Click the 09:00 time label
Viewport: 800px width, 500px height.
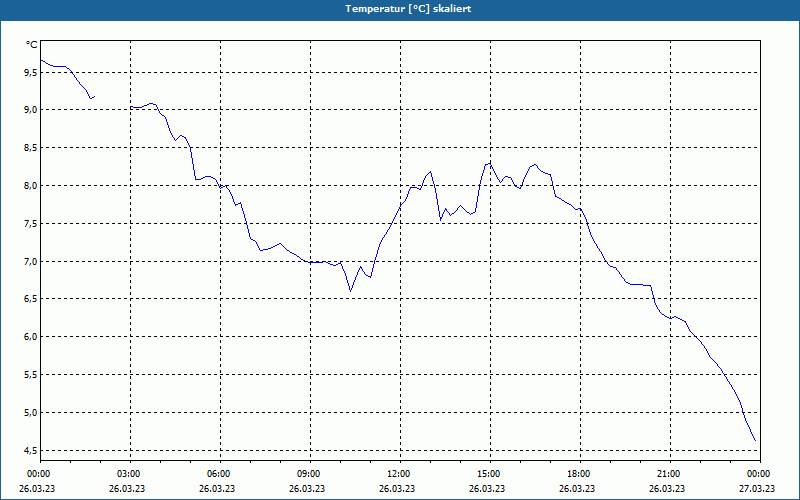[x=311, y=474]
